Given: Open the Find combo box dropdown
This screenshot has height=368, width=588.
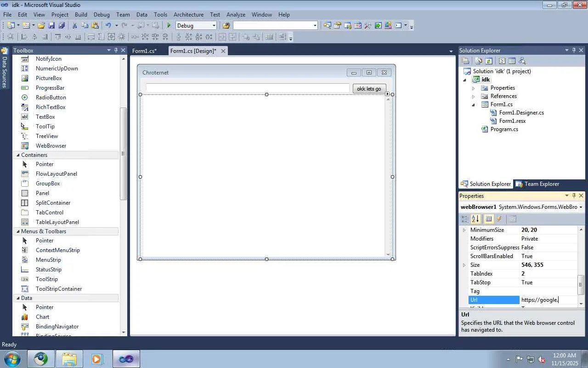Looking at the screenshot, I should click(315, 26).
